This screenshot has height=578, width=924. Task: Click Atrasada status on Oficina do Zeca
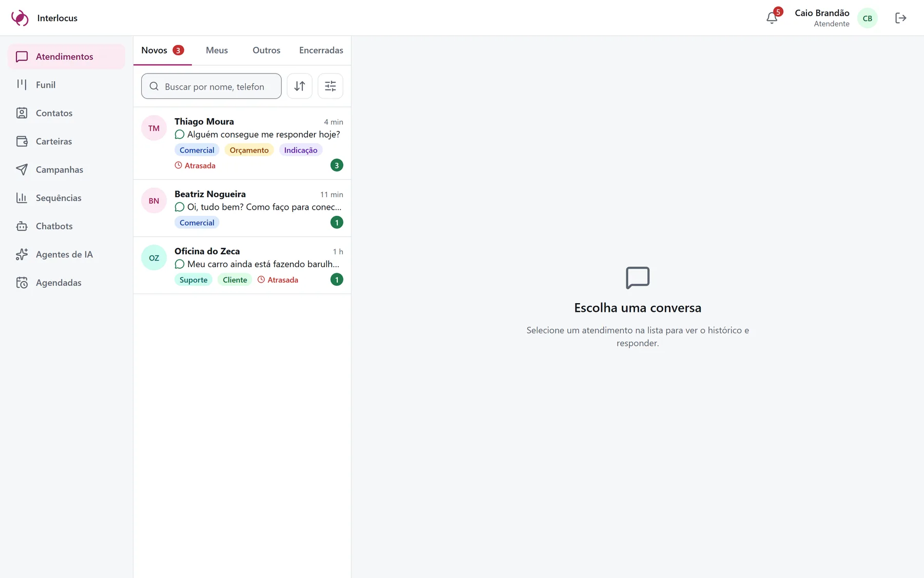point(278,279)
